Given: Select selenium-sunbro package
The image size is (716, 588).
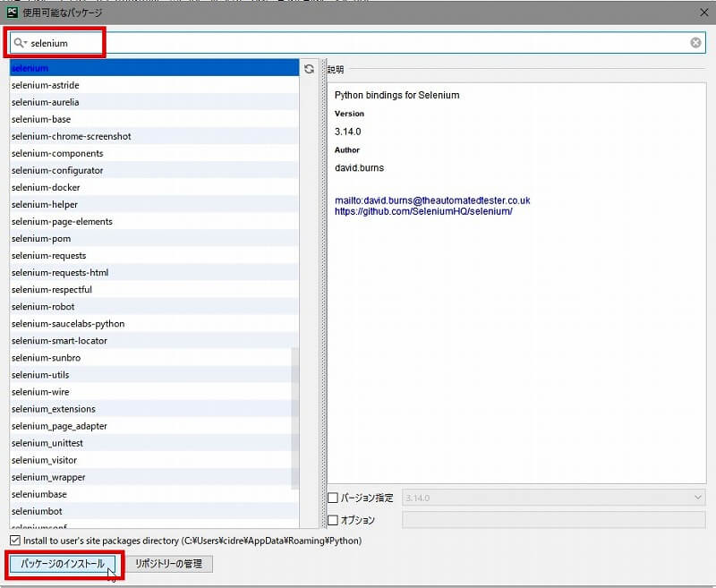Looking at the screenshot, I should [x=154, y=358].
